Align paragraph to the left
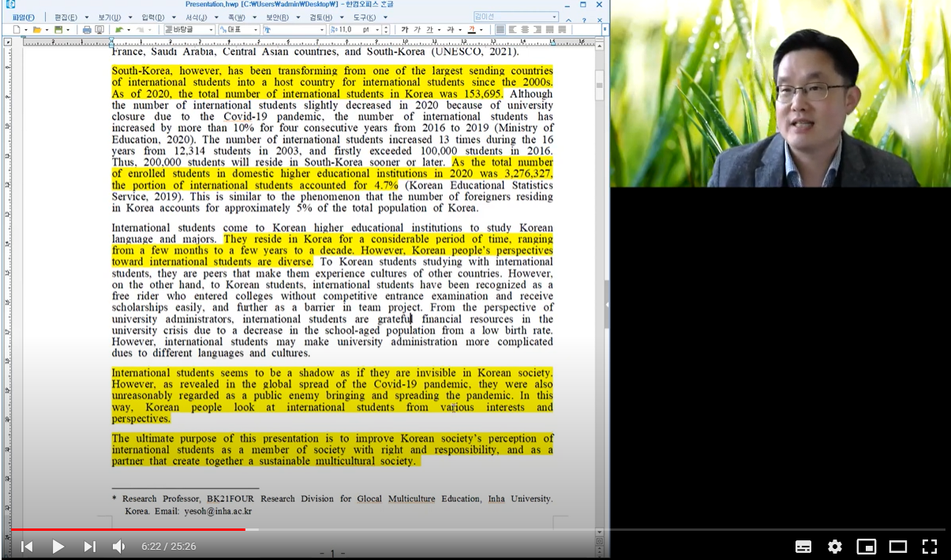This screenshot has width=951, height=560. [x=512, y=30]
